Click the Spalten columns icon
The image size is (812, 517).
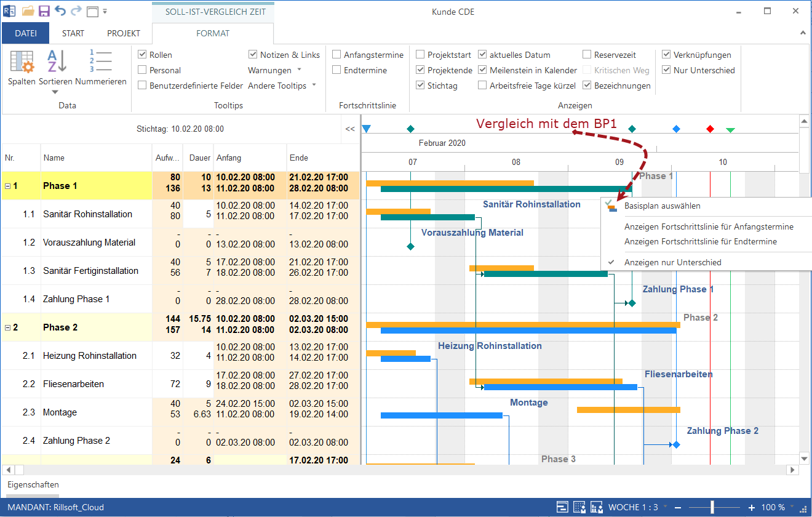23,63
